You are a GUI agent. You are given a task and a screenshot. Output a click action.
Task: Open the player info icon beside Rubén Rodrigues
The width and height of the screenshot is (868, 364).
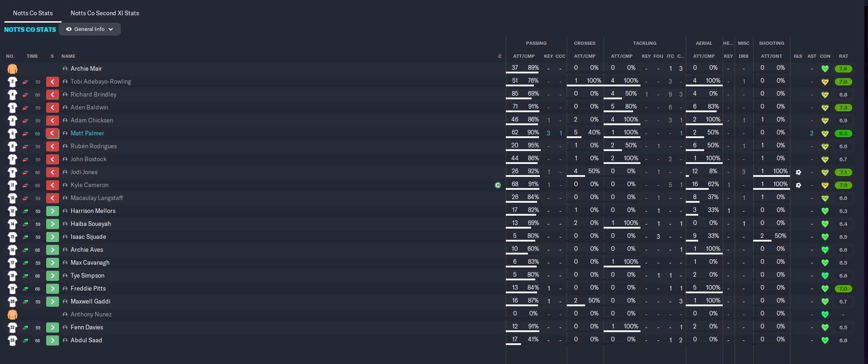65,146
